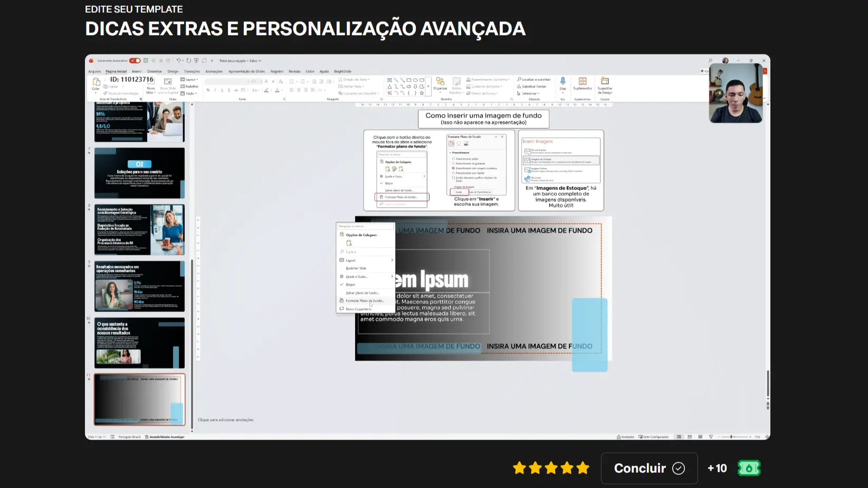Switch to the Animações tab
This screenshot has width=868, height=488.
[x=214, y=71]
